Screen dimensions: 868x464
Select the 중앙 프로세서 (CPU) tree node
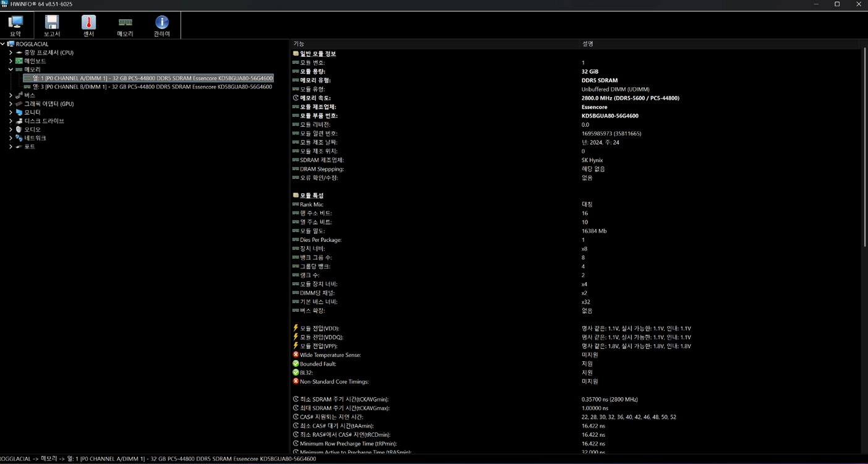click(x=49, y=53)
